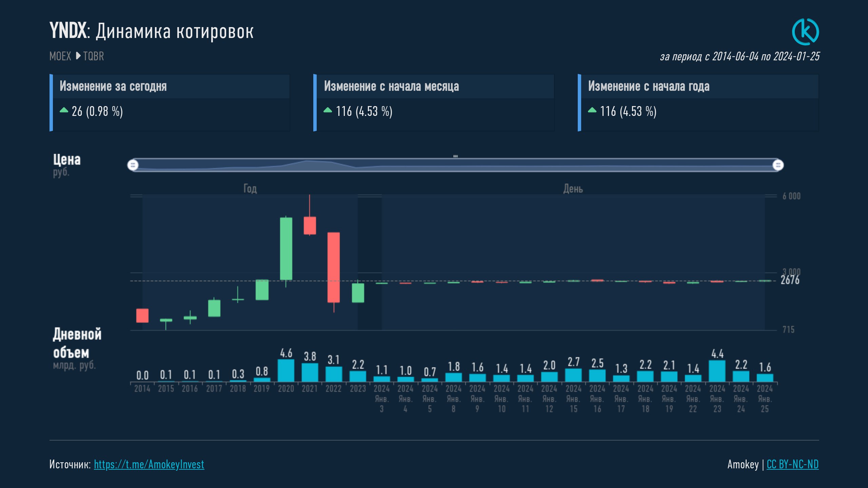Open the CC BY-NC-ND license link
Image resolution: width=868 pixels, height=488 pixels.
point(792,464)
